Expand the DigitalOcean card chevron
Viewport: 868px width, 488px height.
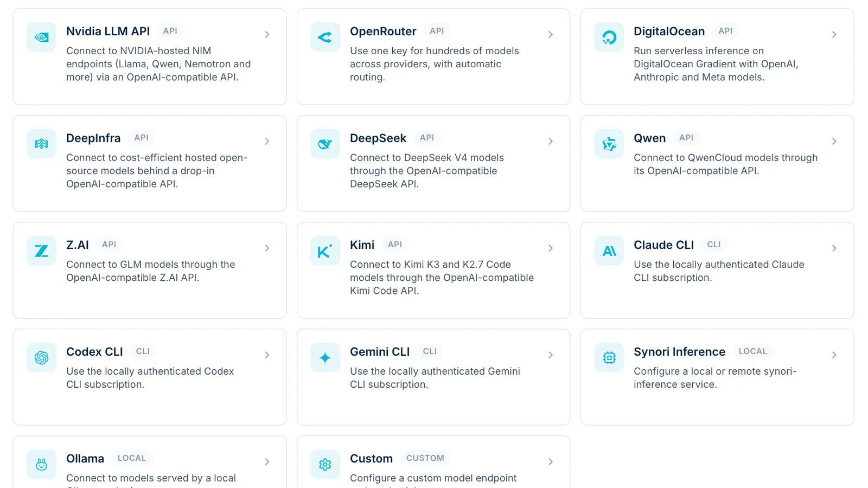834,35
